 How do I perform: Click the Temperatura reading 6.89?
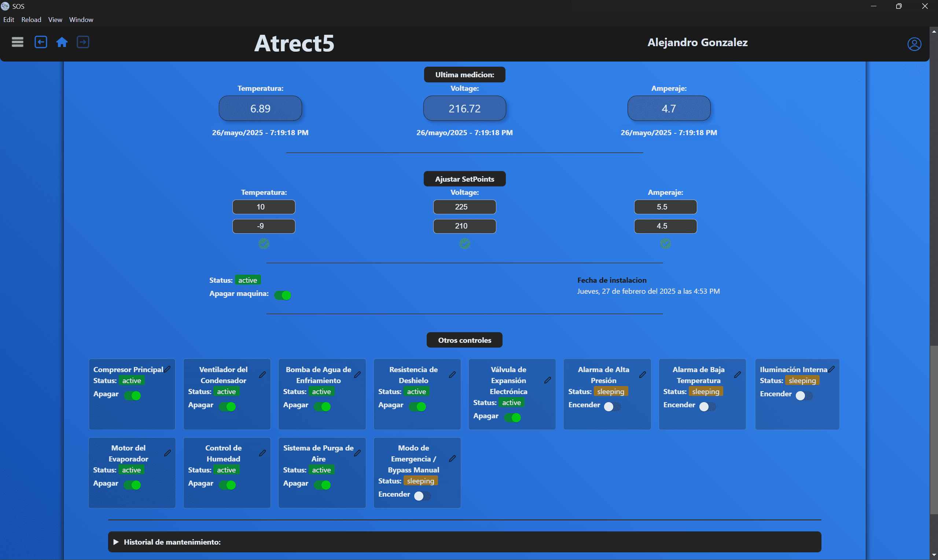pyautogui.click(x=260, y=108)
